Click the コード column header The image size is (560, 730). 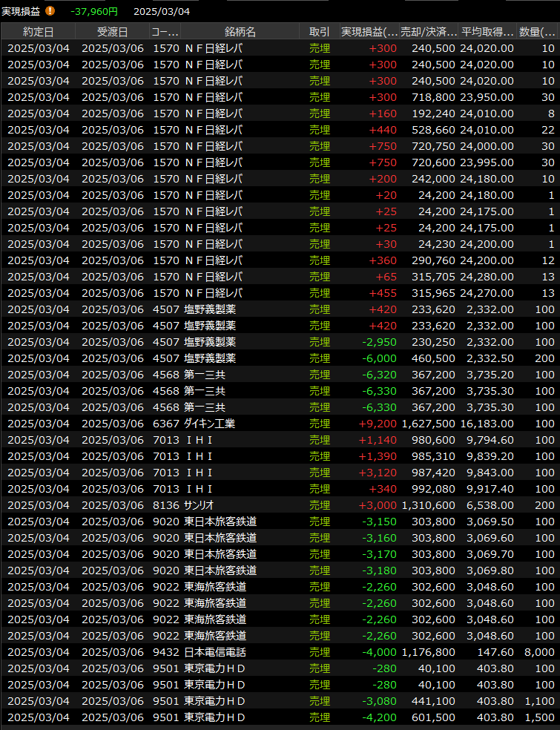[165, 32]
